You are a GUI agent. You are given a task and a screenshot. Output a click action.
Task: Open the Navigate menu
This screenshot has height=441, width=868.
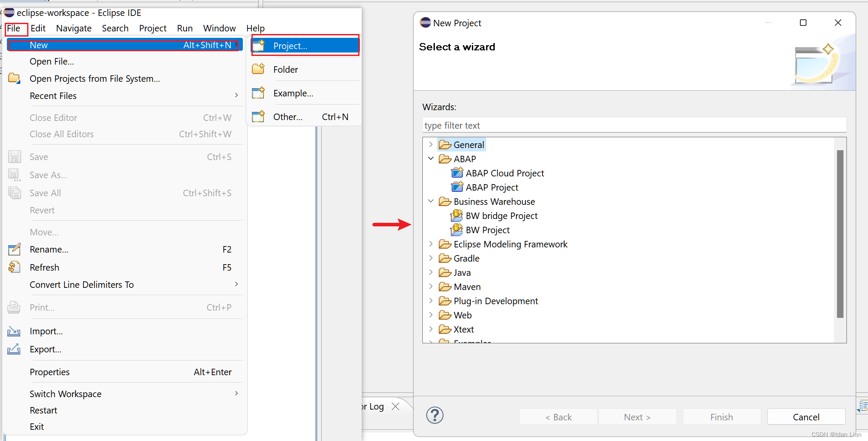click(x=74, y=28)
